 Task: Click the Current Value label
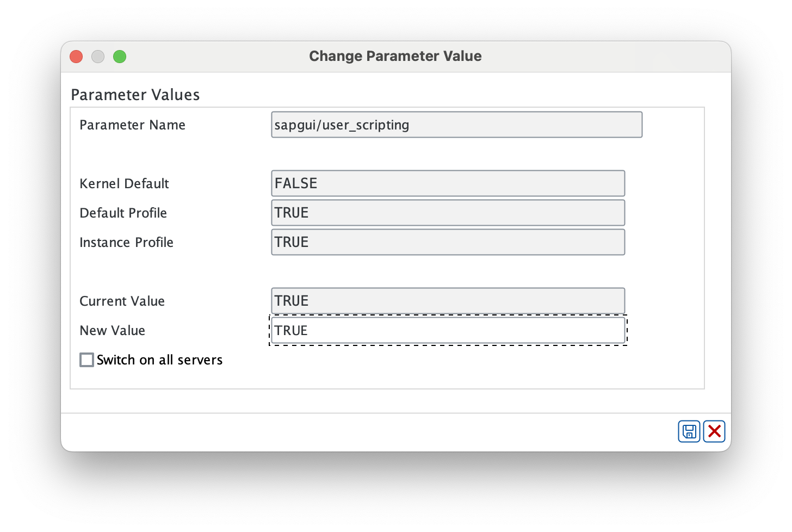point(122,301)
